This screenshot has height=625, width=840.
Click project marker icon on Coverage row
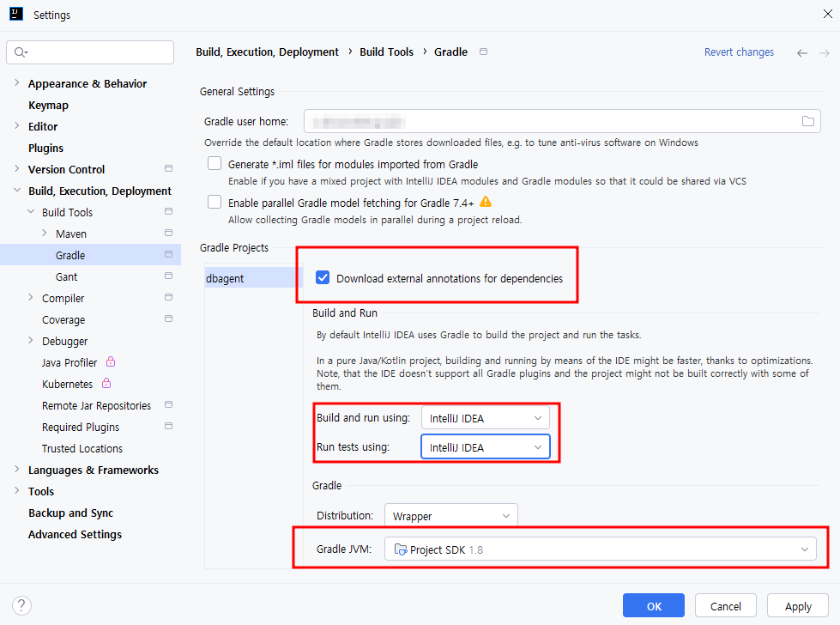coord(168,319)
